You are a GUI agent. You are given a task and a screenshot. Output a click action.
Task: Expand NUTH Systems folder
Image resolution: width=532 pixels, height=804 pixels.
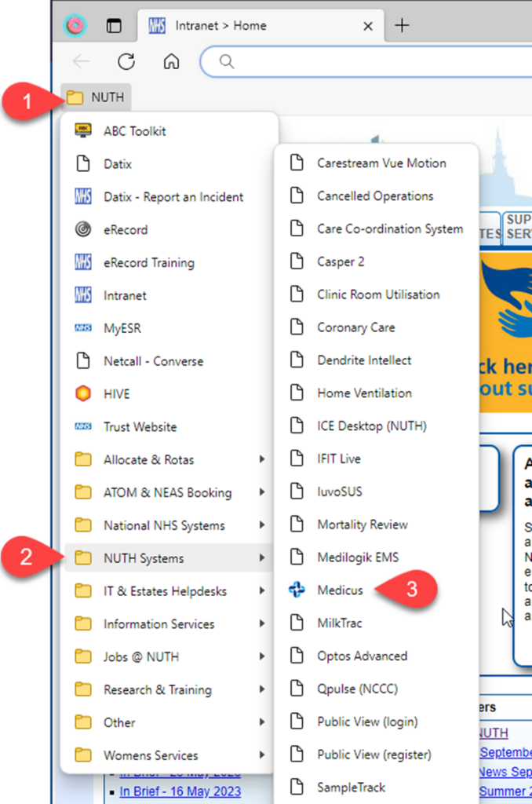pos(169,558)
